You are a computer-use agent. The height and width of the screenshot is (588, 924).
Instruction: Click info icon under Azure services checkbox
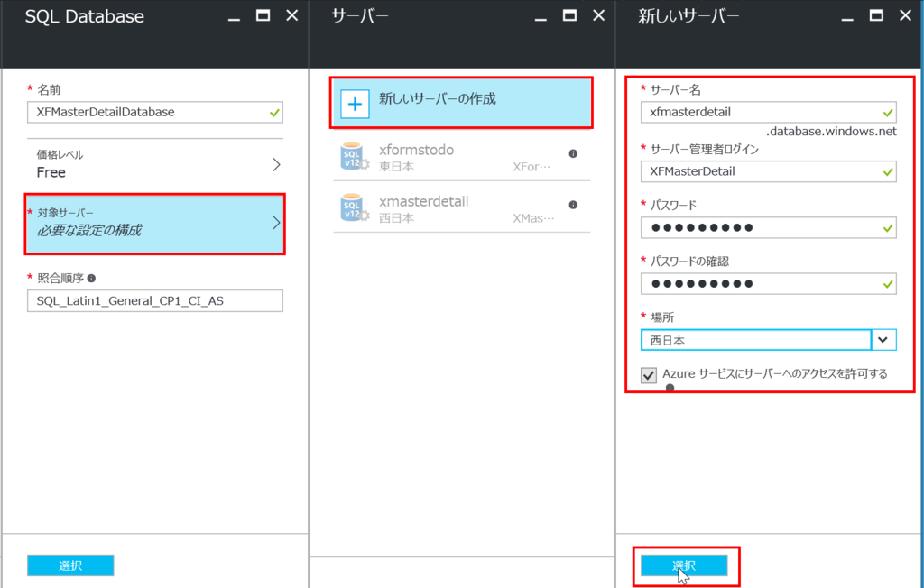(670, 388)
